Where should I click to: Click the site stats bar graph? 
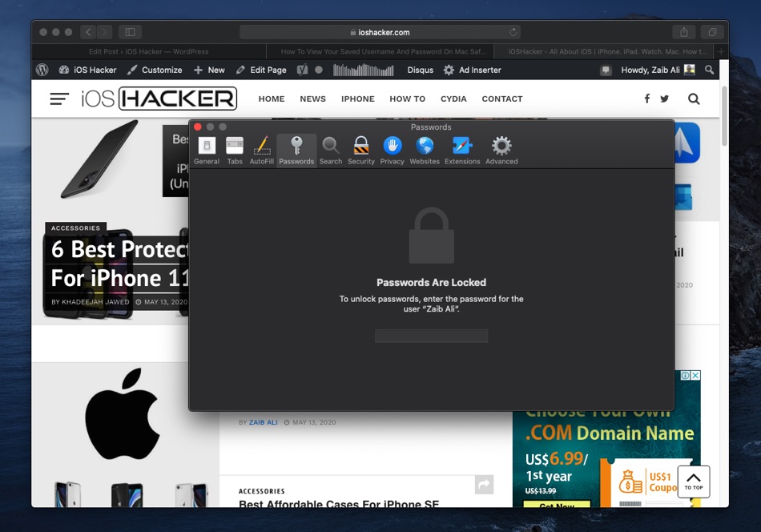click(363, 70)
